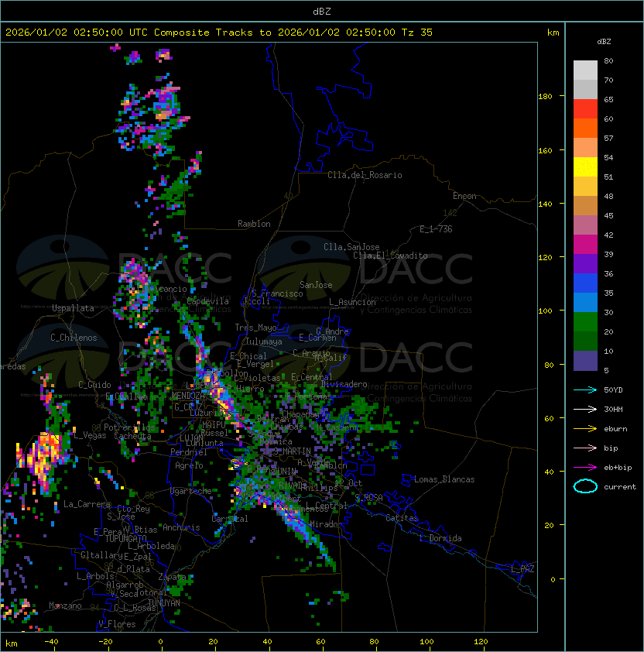Click the Catitas place label

pos(402,518)
